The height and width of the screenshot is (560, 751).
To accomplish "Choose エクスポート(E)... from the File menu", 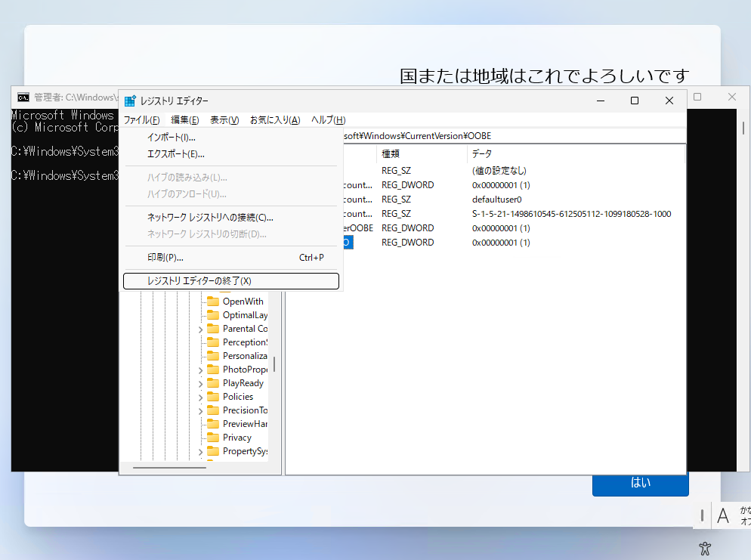I will [231, 154].
